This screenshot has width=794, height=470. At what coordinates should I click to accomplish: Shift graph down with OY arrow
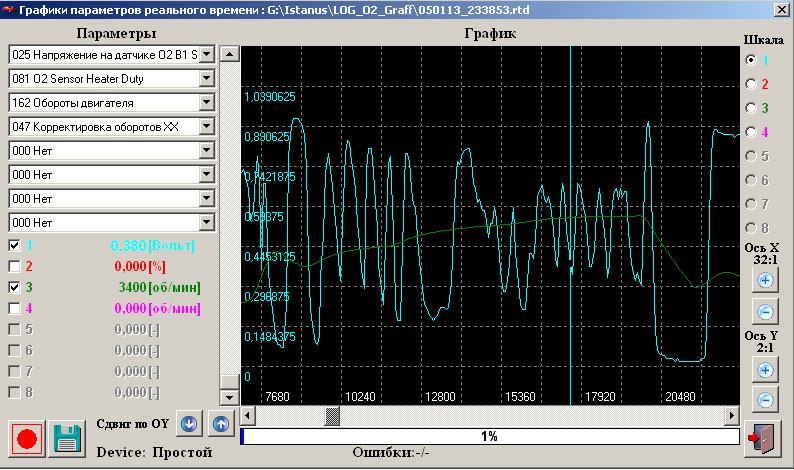click(x=189, y=422)
